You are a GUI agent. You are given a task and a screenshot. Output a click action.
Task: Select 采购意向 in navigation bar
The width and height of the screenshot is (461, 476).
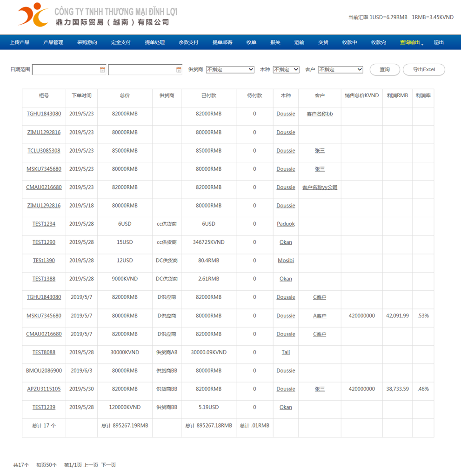pos(87,42)
